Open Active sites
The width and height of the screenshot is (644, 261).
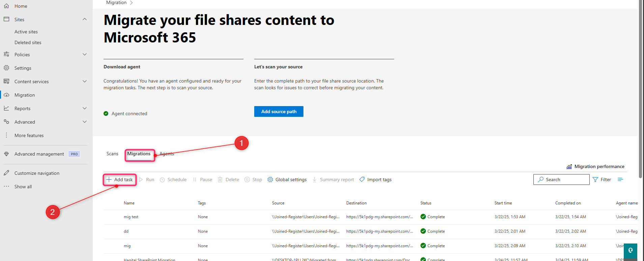(26, 32)
